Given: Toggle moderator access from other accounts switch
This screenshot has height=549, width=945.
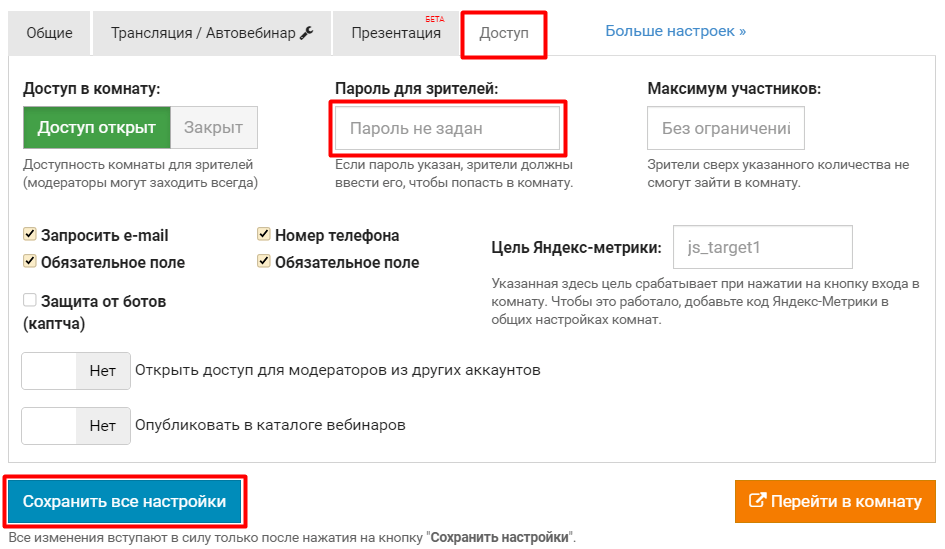Looking at the screenshot, I should coord(76,370).
